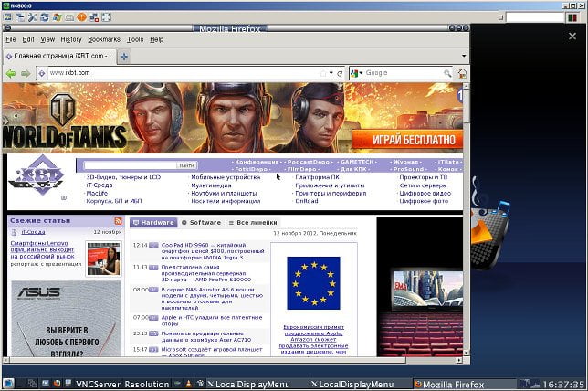This screenshot has width=588, height=391.
Task: Go forward with the right arrow button
Action: (26, 74)
